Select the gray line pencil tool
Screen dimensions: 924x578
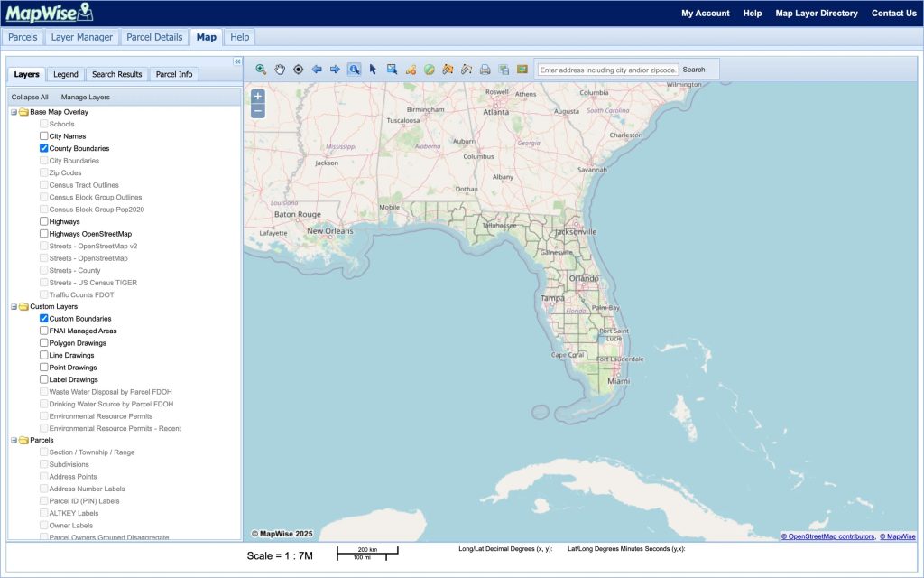467,70
